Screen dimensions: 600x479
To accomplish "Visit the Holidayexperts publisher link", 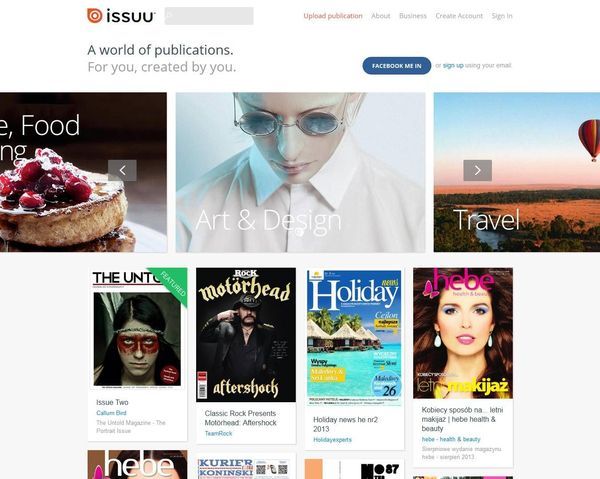I will click(333, 440).
